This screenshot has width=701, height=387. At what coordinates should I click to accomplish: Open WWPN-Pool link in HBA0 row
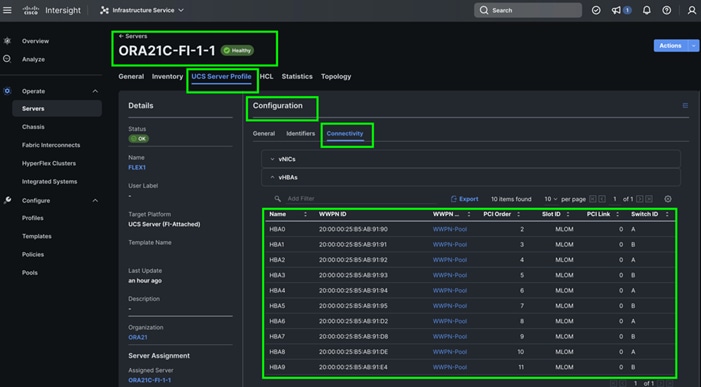click(450, 229)
